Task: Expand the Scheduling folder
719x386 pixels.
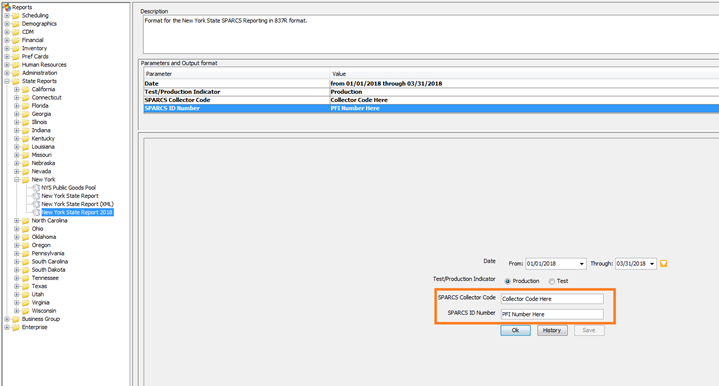Action: click(x=7, y=16)
